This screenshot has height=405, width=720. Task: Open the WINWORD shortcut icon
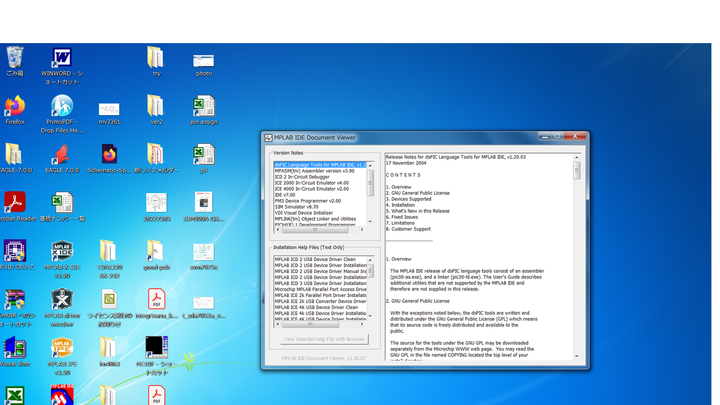(x=62, y=58)
